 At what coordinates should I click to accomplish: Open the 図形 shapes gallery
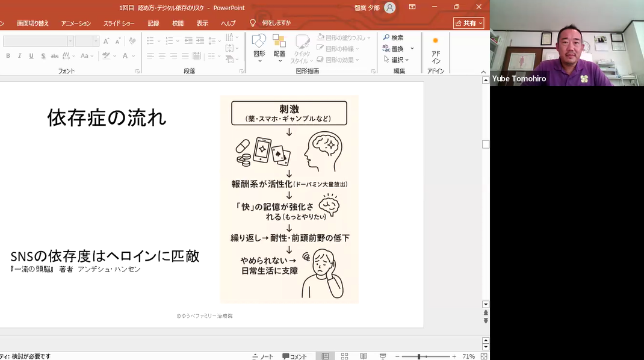pyautogui.click(x=259, y=48)
